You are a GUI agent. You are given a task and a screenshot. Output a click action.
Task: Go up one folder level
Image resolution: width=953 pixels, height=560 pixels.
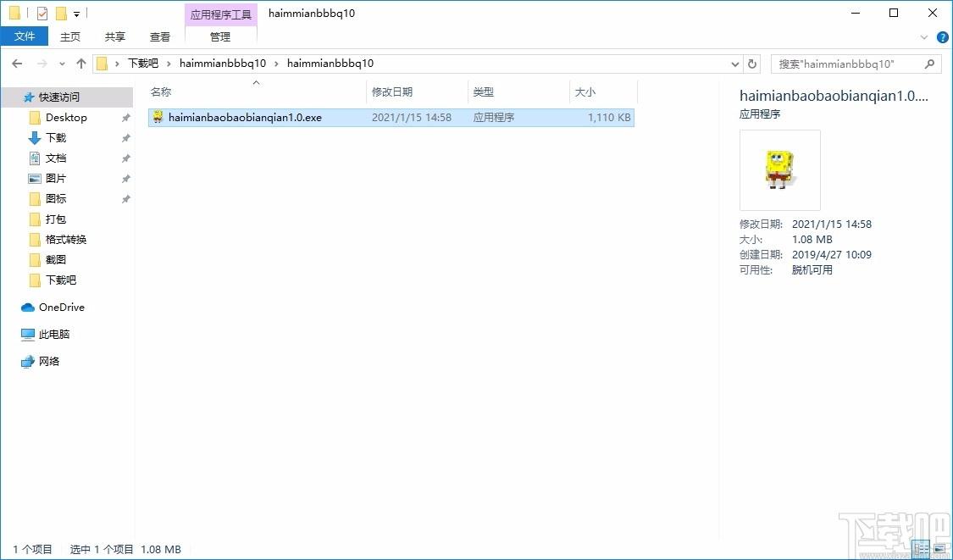click(81, 64)
